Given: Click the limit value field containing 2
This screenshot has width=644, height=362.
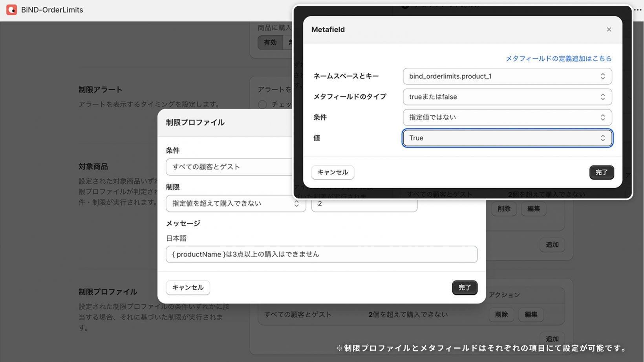Looking at the screenshot, I should pyautogui.click(x=364, y=205).
